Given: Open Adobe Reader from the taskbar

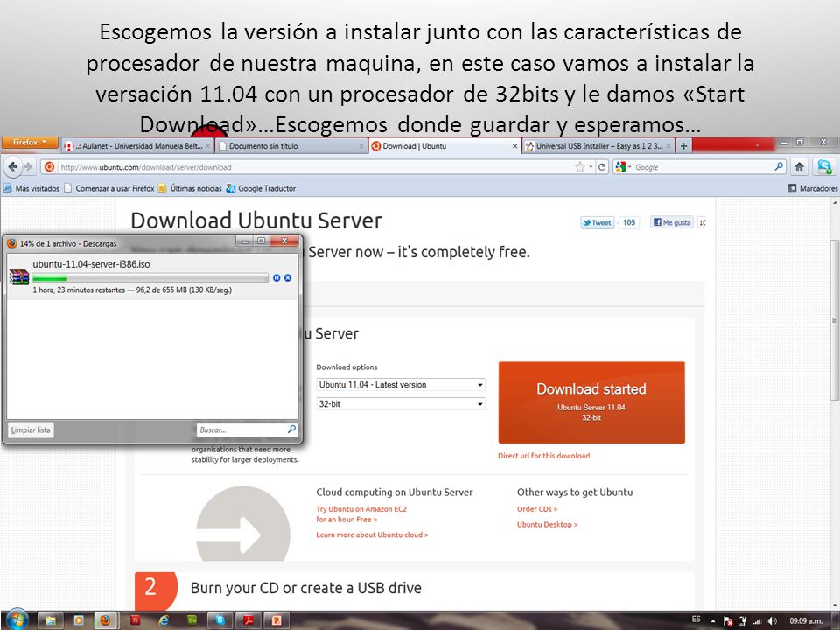Looking at the screenshot, I should coord(248,620).
